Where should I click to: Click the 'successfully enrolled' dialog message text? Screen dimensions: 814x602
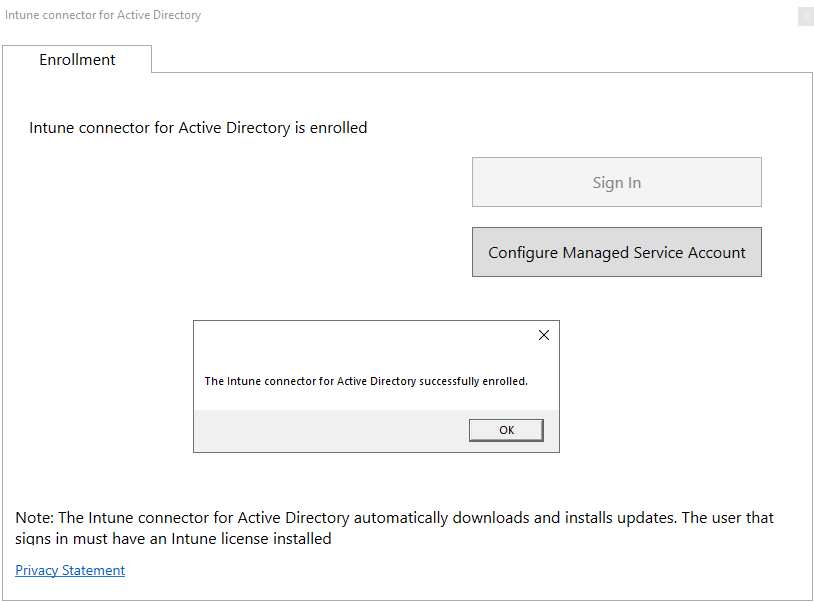(x=366, y=381)
